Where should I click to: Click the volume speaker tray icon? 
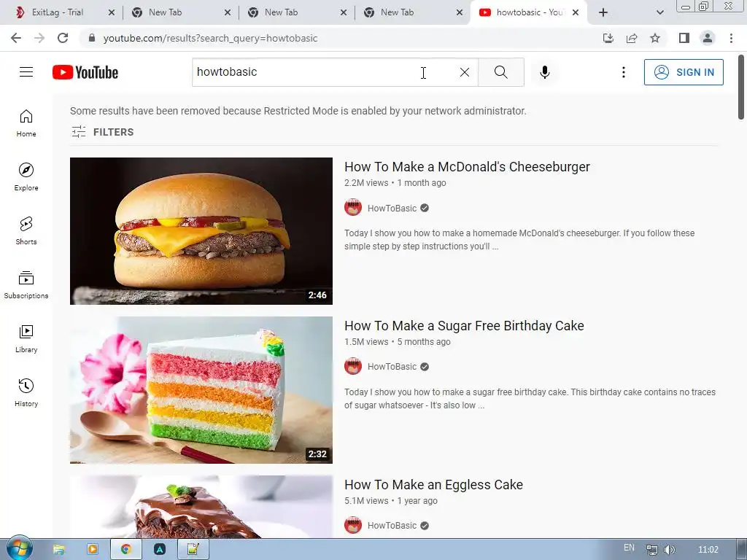tap(670, 550)
